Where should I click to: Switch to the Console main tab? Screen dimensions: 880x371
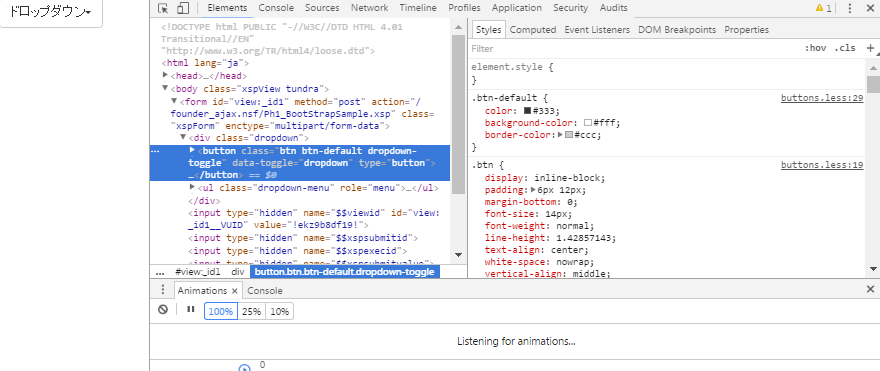tap(276, 8)
